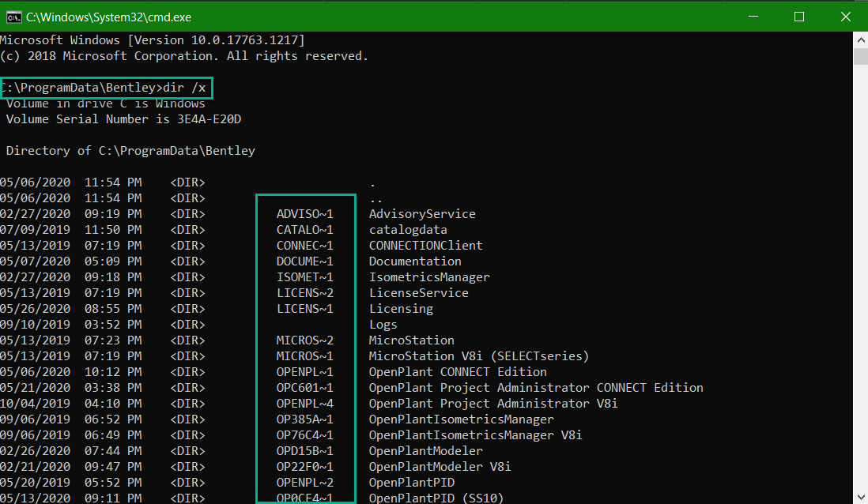Click the date 10/04/2019 in the listing
Screen dimensions: 868x504
[36, 404]
